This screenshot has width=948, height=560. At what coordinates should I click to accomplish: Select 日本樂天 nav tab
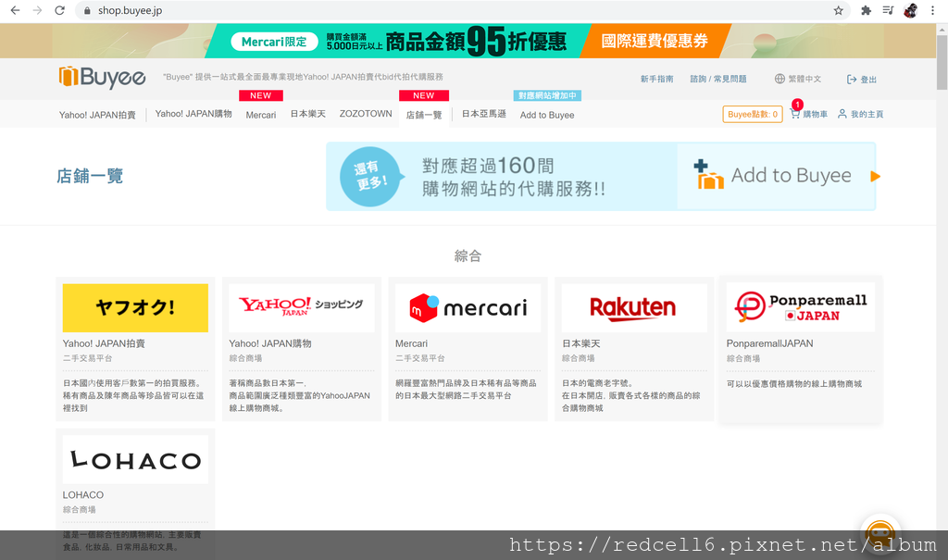click(x=307, y=114)
